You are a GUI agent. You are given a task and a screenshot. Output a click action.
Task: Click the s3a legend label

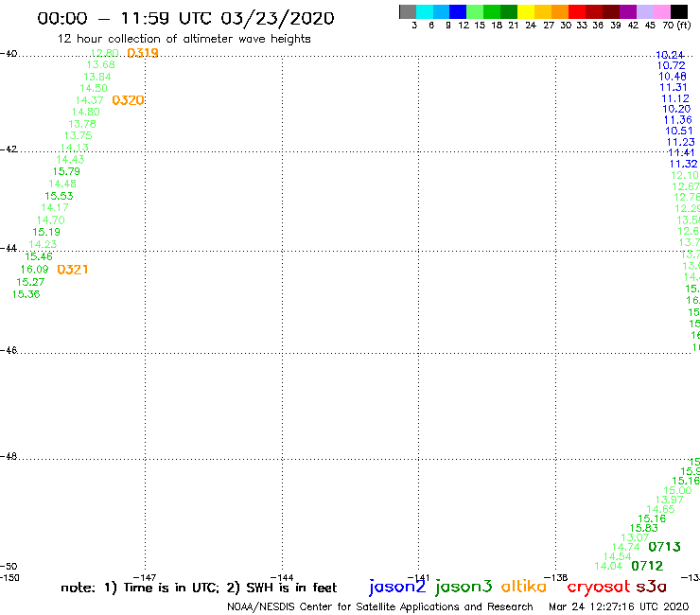652,587
